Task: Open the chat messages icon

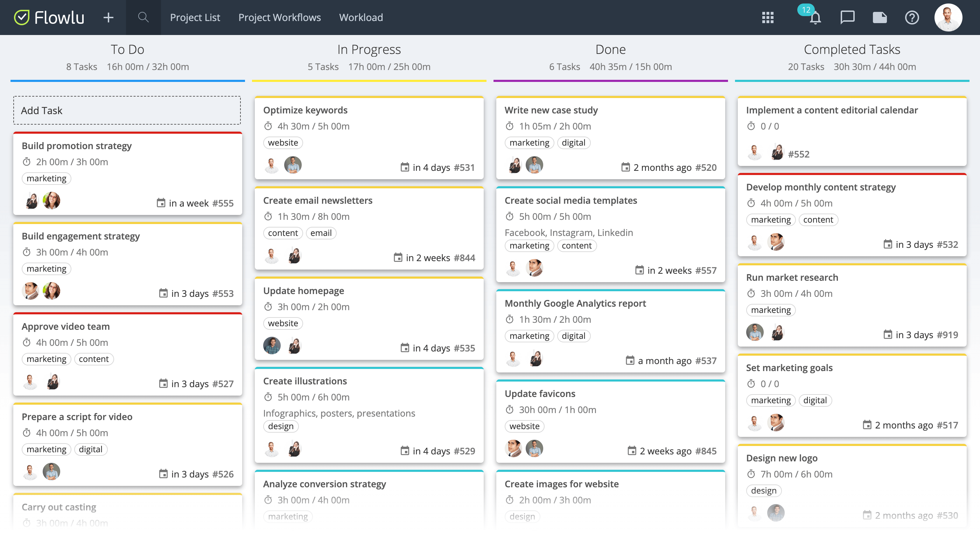Action: pyautogui.click(x=847, y=17)
